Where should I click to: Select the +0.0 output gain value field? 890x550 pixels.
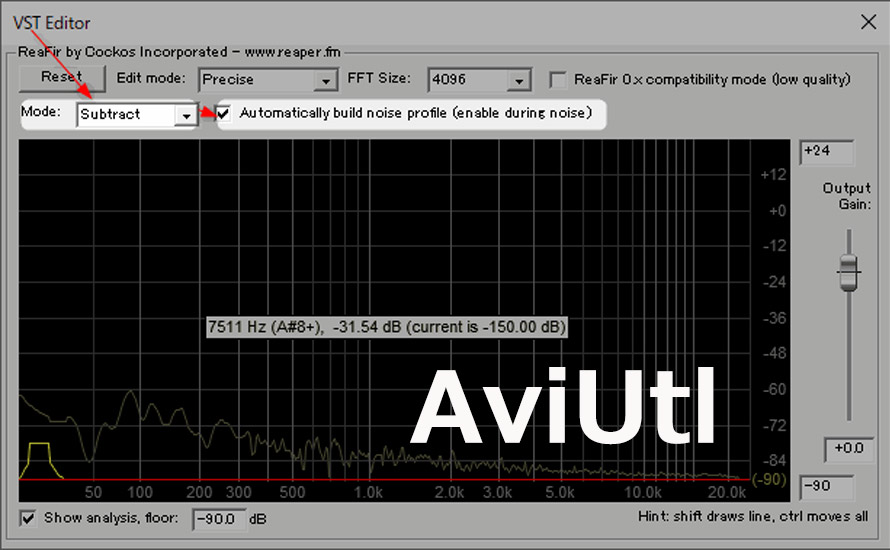pyautogui.click(x=849, y=449)
